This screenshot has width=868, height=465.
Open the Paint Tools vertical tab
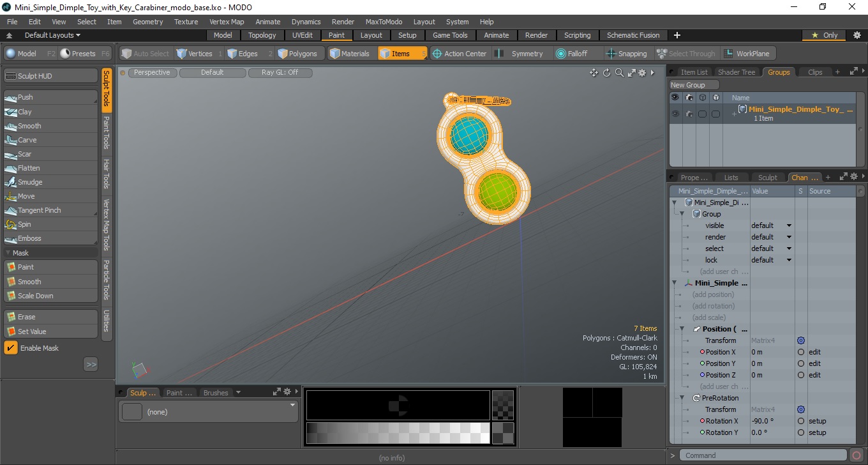pos(107,133)
